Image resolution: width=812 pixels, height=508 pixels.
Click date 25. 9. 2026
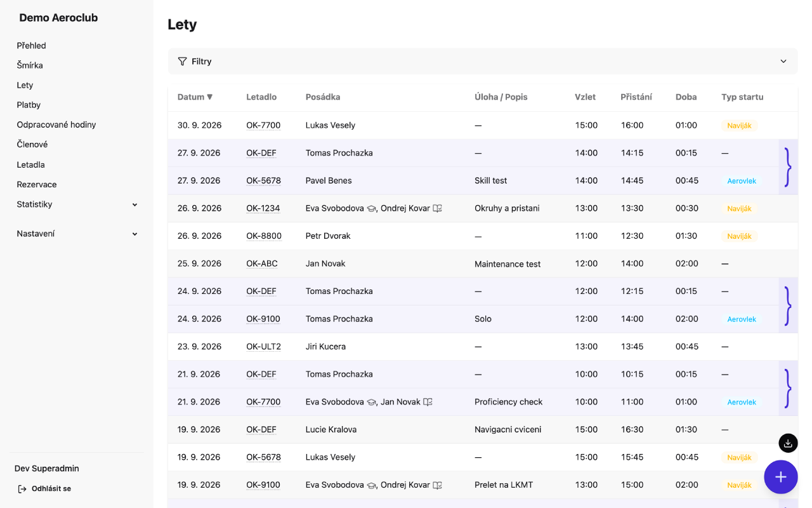click(x=199, y=264)
